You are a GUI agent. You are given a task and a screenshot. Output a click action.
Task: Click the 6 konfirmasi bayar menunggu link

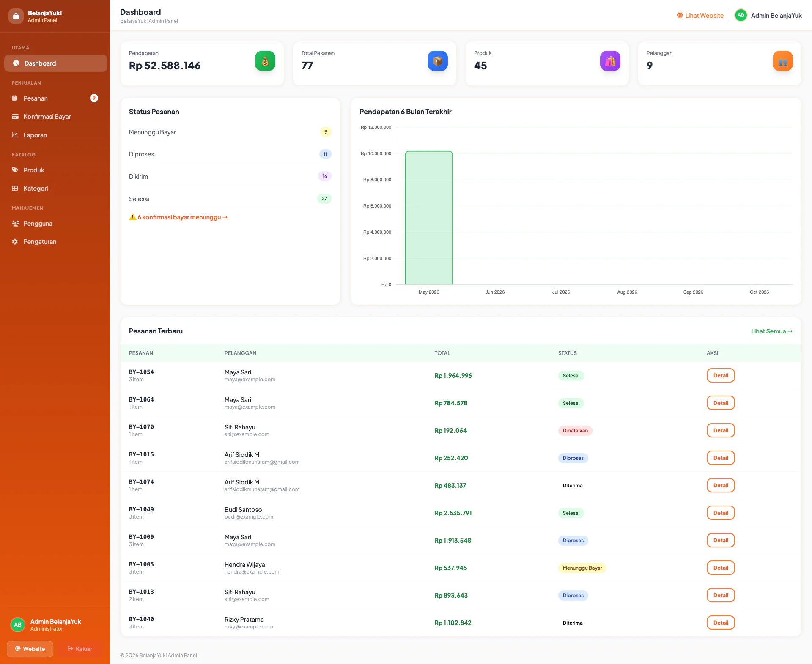(x=178, y=217)
